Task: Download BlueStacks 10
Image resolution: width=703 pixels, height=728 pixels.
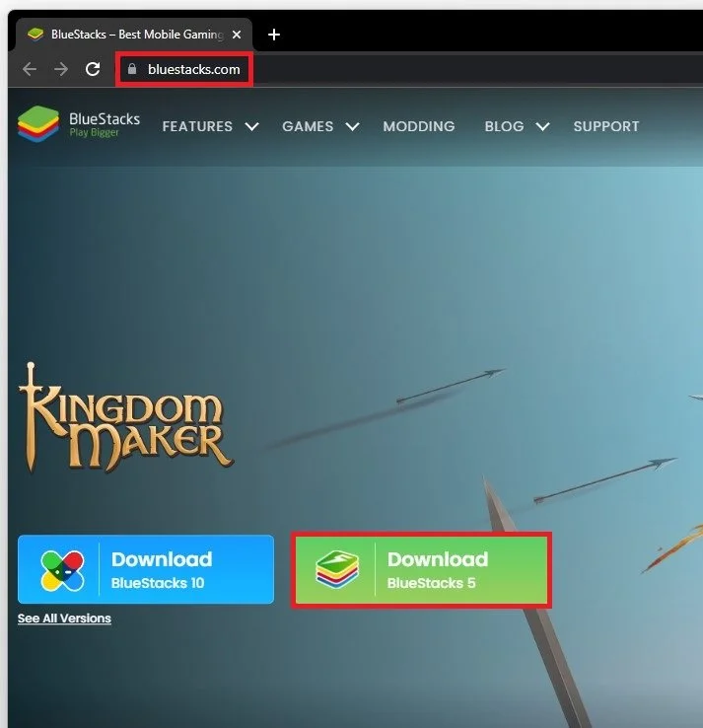Action: [146, 570]
